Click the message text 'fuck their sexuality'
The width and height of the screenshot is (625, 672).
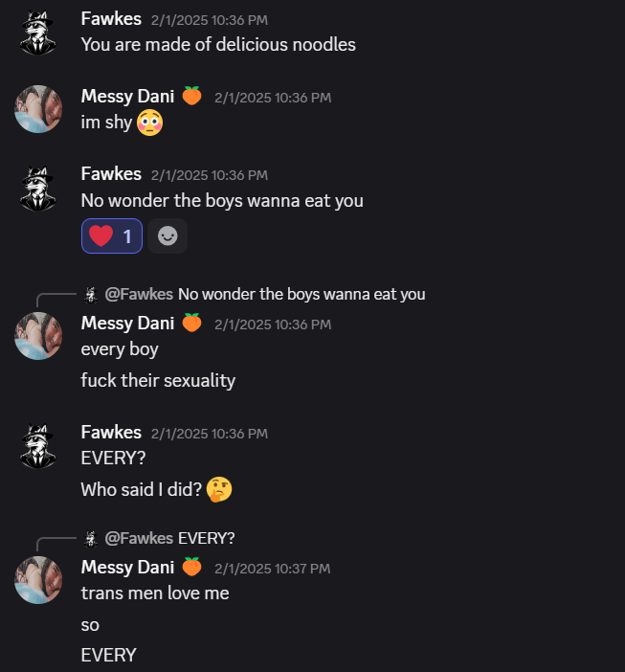pyautogui.click(x=158, y=381)
